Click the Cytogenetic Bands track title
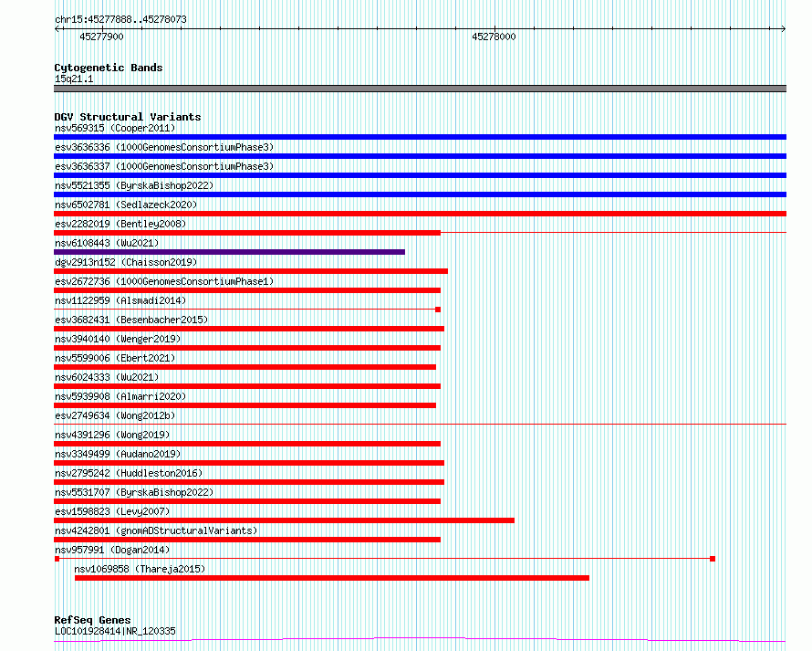 109,68
